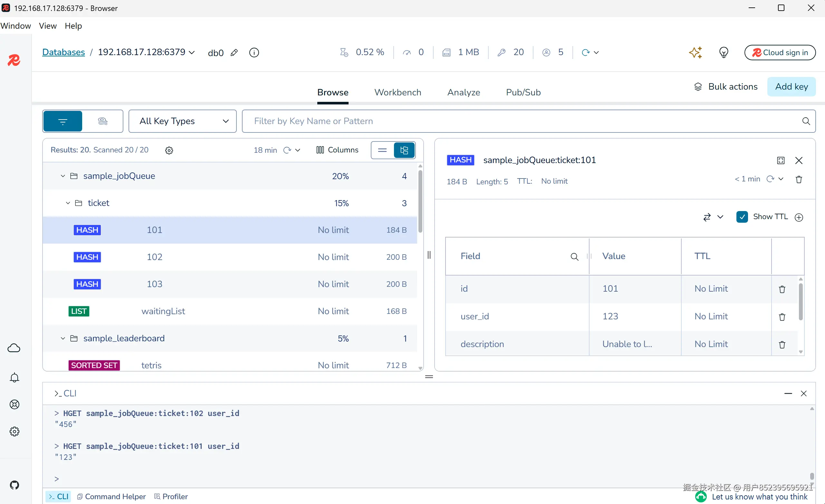
Task: Focus the Filter by Key Name field
Action: (522, 121)
